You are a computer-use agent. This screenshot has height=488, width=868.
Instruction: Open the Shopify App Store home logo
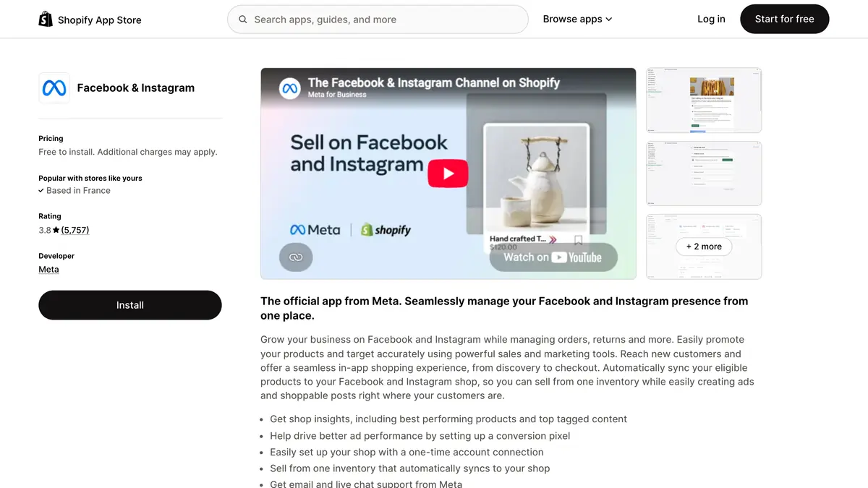pos(90,20)
